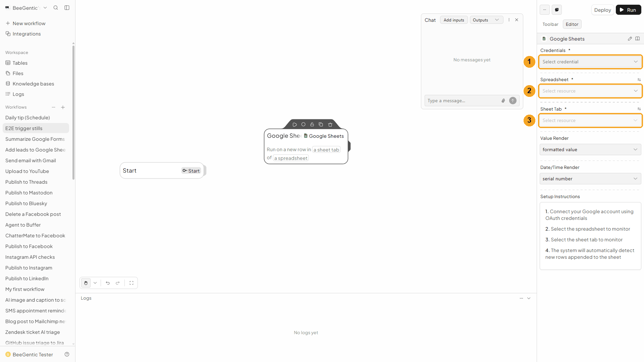Rename block using pencil icon in Google Sheets header
This screenshot has width=644, height=362.
(630, 39)
